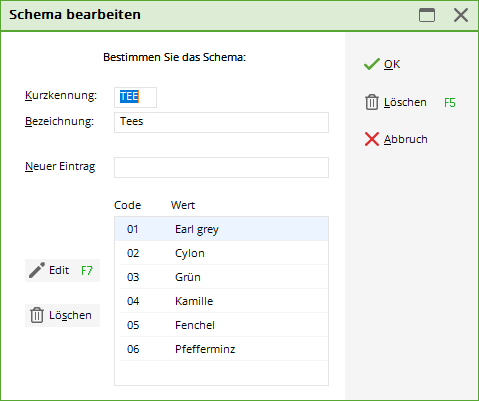The width and height of the screenshot is (479, 401).
Task: Select the Fenchel list entry
Action: click(x=221, y=325)
